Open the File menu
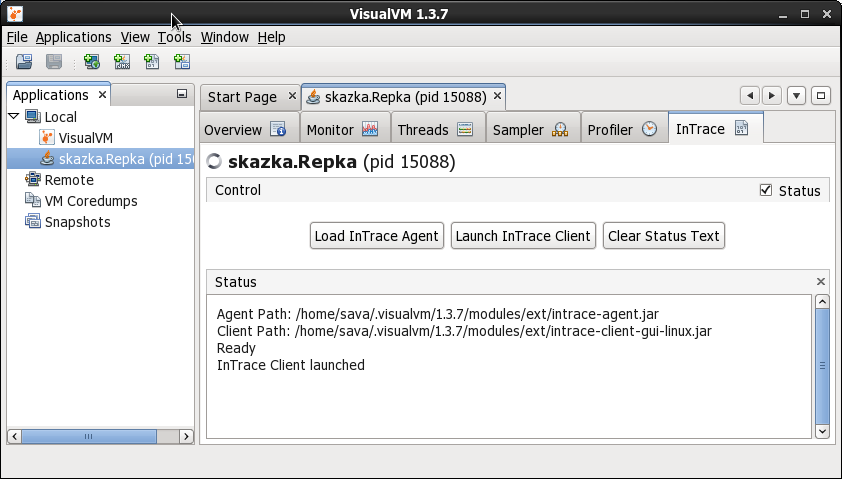Viewport: 842px width, 479px height. point(17,37)
